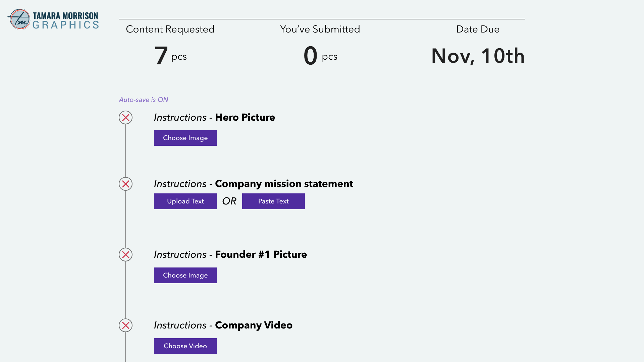The width and height of the screenshot is (644, 362).
Task: Click the Choose Video button
Action: coord(185,346)
